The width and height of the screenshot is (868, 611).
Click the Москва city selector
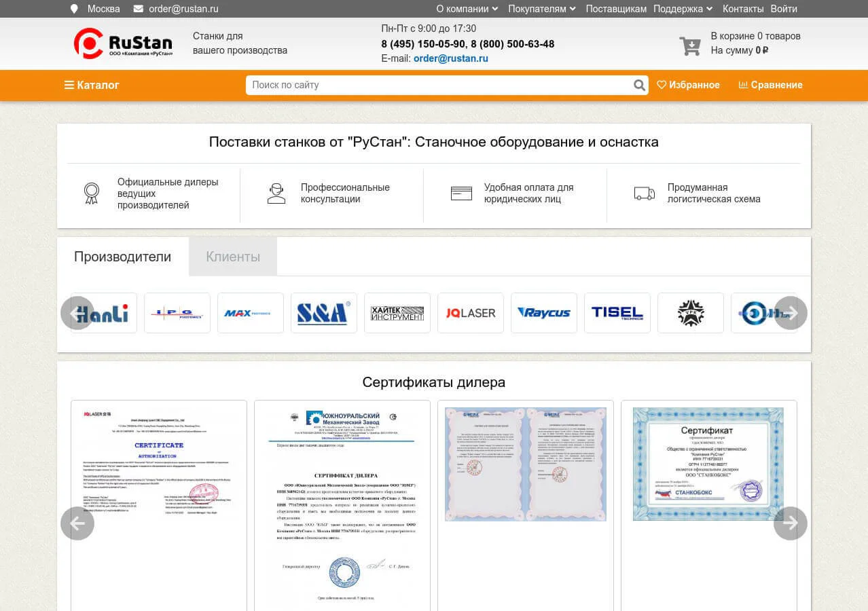point(103,9)
